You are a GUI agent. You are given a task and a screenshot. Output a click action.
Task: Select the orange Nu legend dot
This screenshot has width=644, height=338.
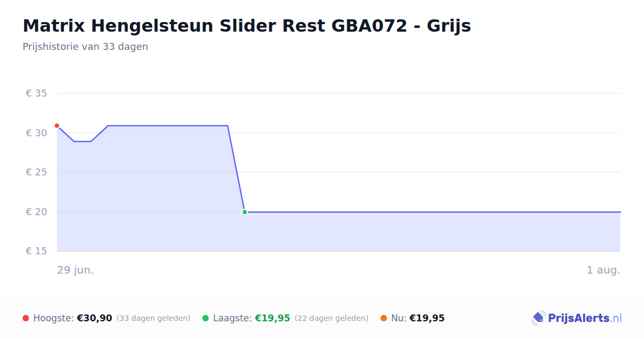384,318
